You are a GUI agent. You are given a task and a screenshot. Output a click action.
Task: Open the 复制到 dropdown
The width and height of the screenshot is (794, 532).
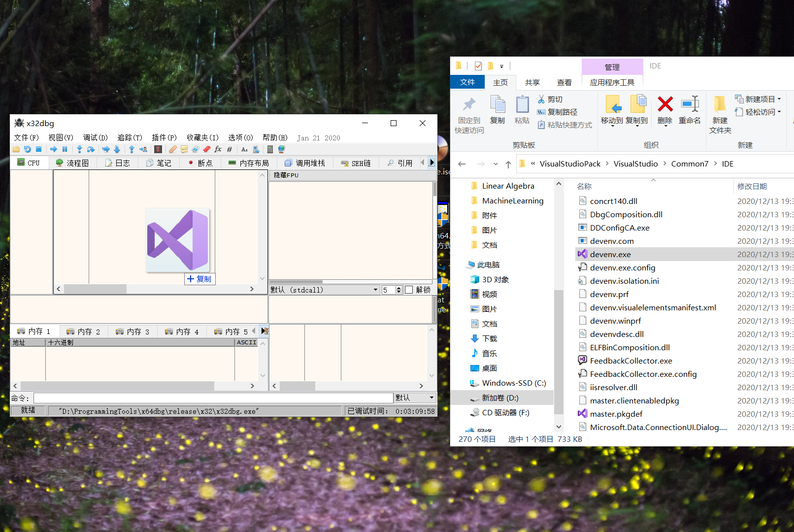637,125
